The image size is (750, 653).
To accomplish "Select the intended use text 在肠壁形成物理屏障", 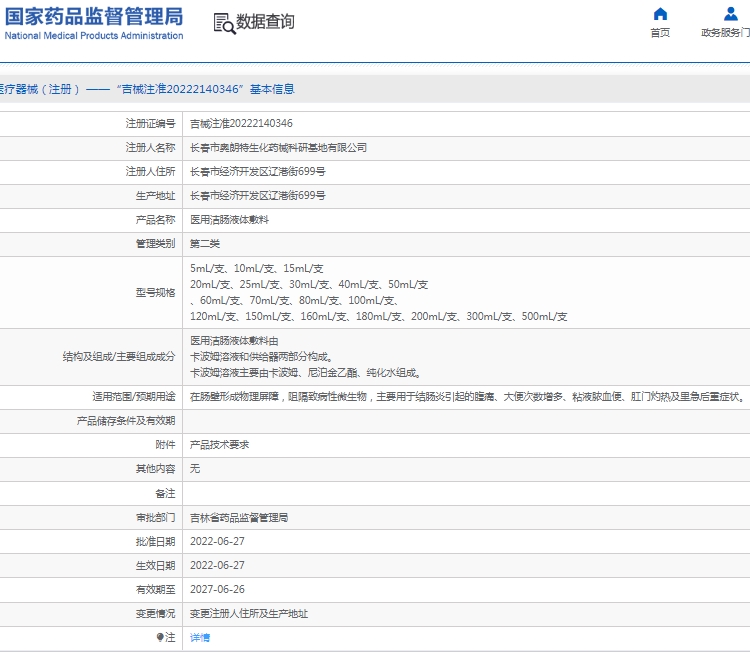I will [467, 397].
